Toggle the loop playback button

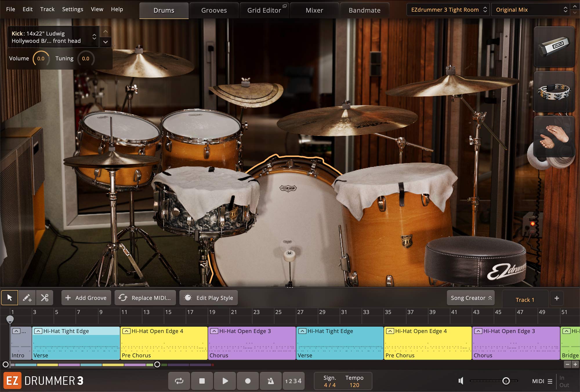(x=179, y=381)
